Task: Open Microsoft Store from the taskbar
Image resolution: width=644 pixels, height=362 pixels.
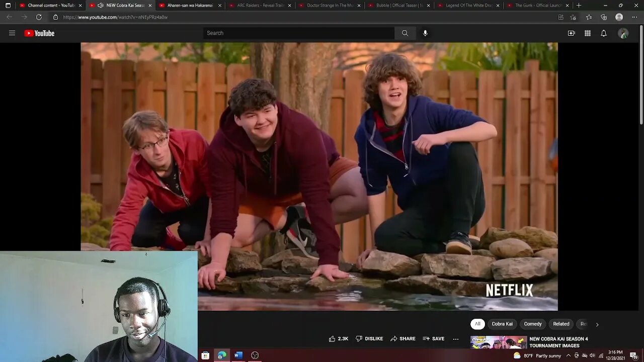Action: tap(205, 355)
